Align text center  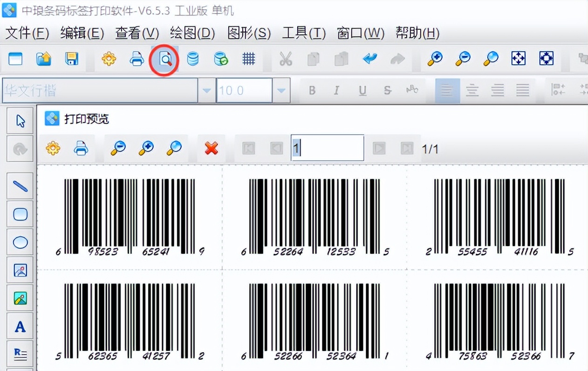pos(472,90)
